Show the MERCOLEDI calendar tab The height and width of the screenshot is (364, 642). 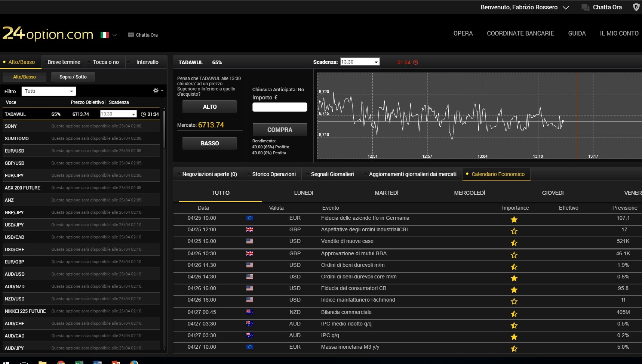[x=470, y=193]
